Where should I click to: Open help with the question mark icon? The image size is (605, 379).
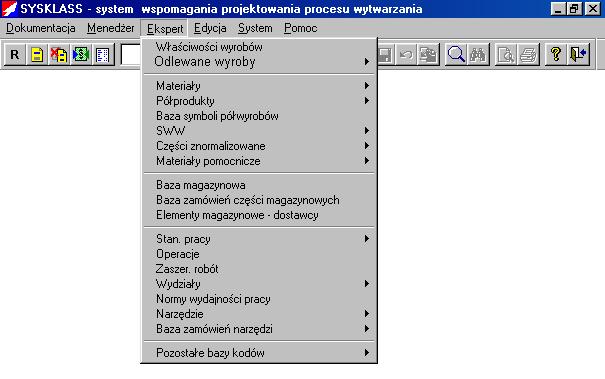coord(556,55)
